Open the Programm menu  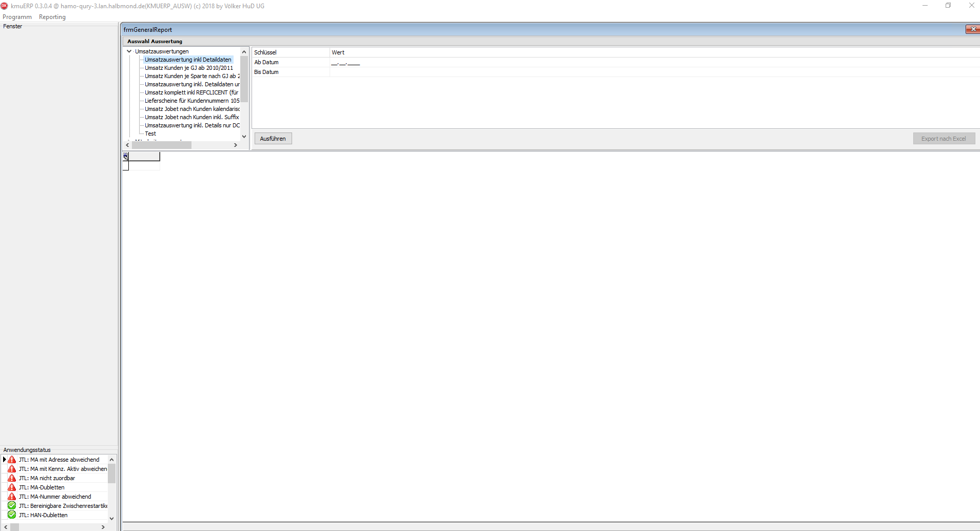[17, 17]
